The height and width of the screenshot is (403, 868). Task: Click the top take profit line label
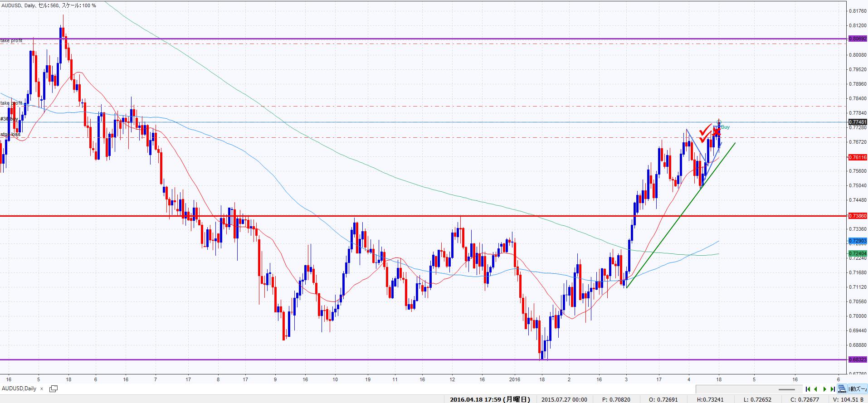(x=11, y=41)
